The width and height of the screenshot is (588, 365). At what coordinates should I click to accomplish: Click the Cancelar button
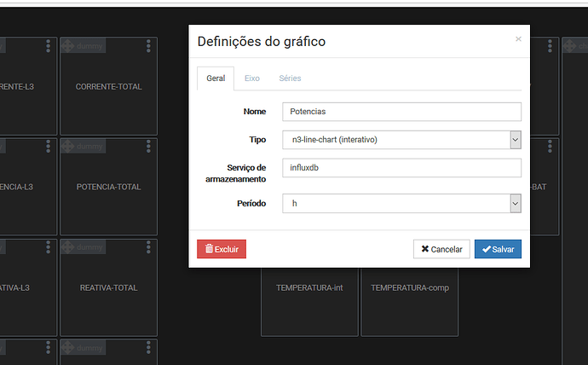(441, 249)
